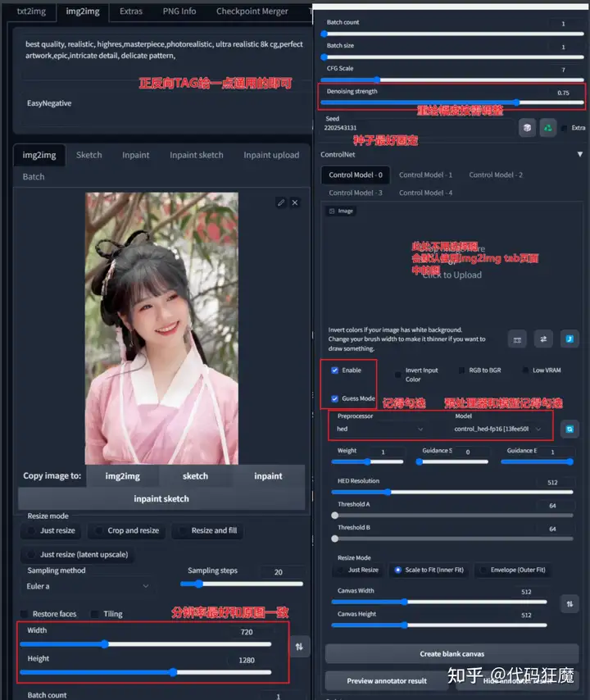Swap canvas width and height icon
This screenshot has width=590, height=700.
coord(570,604)
